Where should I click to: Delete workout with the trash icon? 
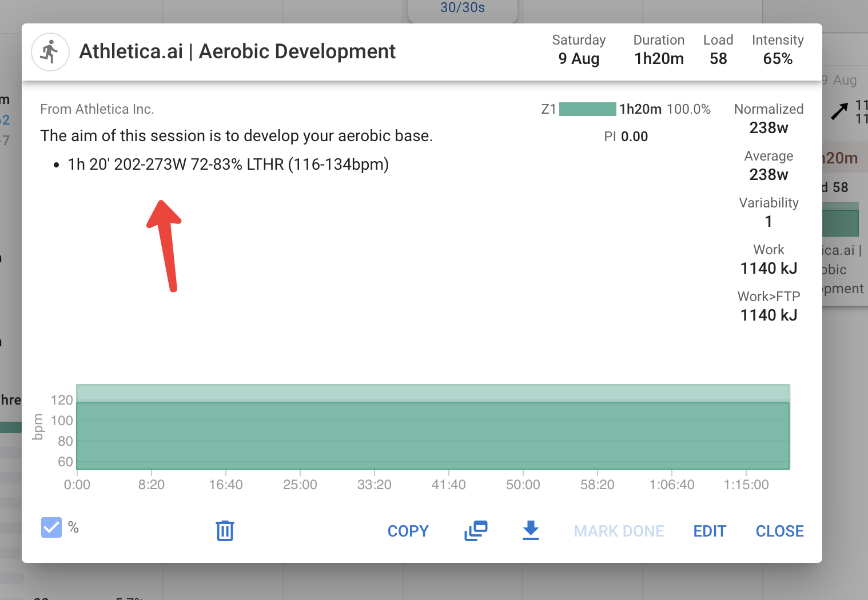[x=225, y=531]
